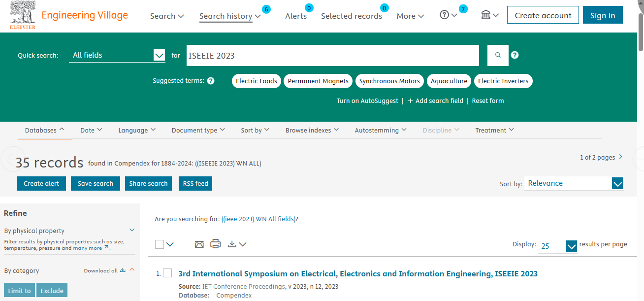Email selected records envelope icon
This screenshot has height=301, width=644.
(199, 244)
